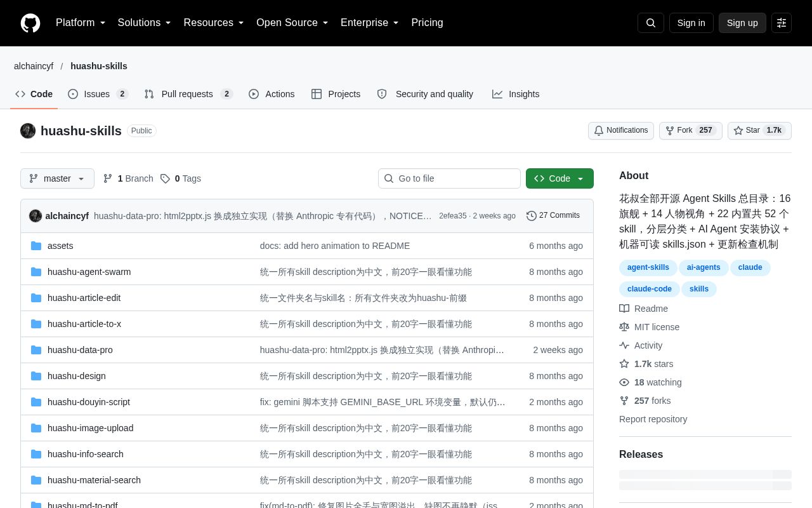The width and height of the screenshot is (812, 508).
Task: Click the Notifications bell button
Action: (622, 131)
